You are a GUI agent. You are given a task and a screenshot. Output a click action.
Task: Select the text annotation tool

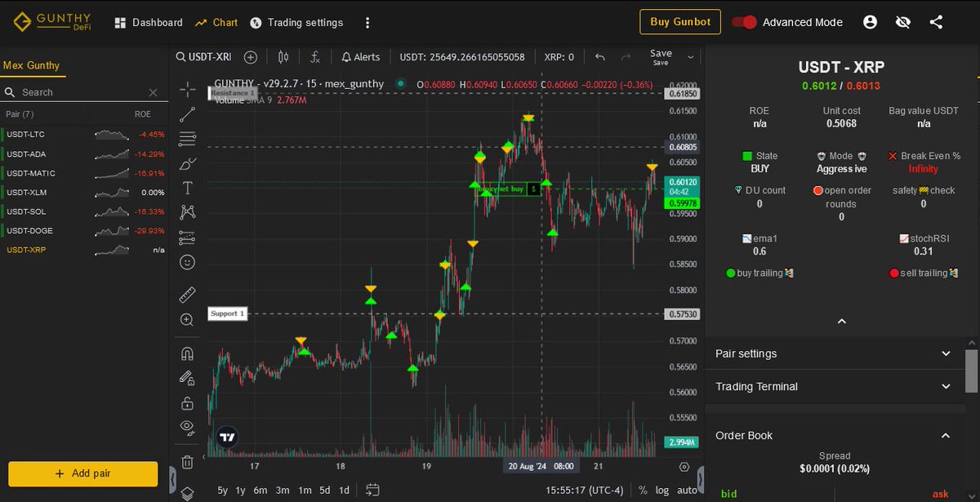tap(187, 188)
